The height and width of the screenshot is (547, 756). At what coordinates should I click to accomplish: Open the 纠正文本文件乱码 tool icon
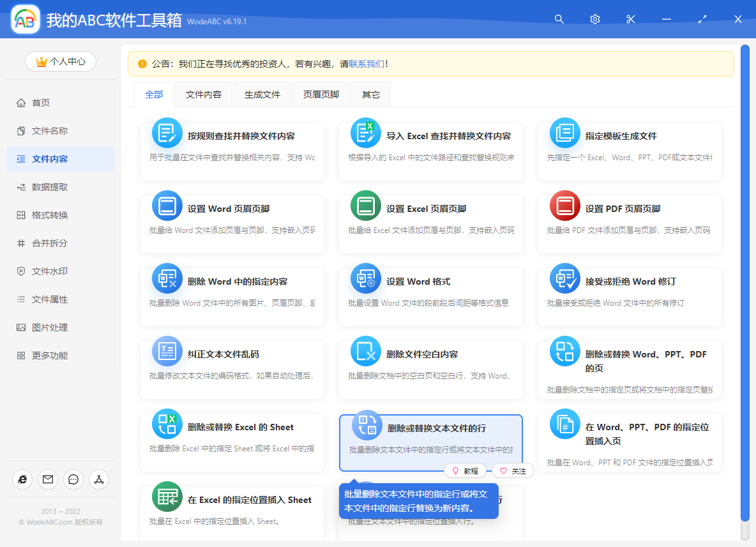point(167,351)
